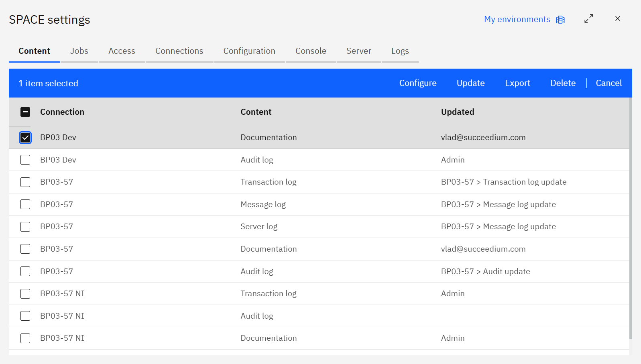Select the BP03-57 NI Documentation checkbox

[25, 338]
